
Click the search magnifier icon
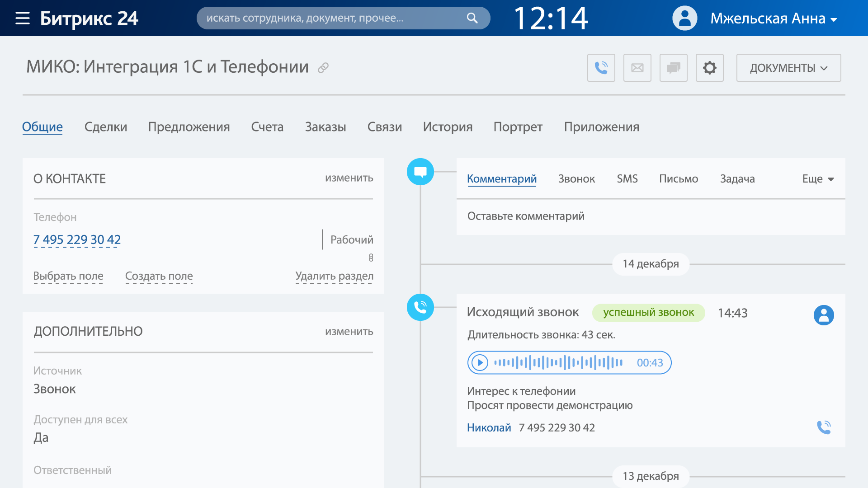[472, 18]
